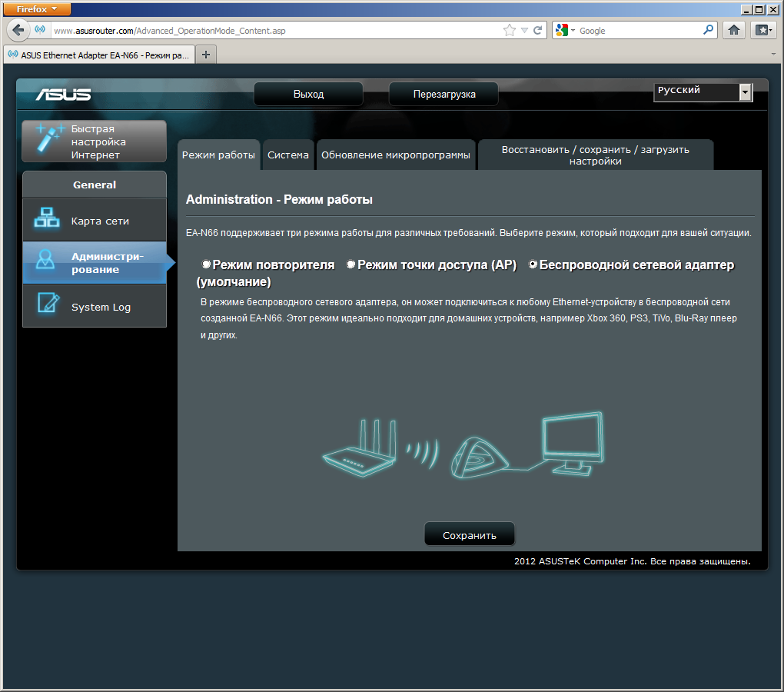Screen dimensions: 784x692
Task: Click the Перезагрузка reboot button
Action: point(444,94)
